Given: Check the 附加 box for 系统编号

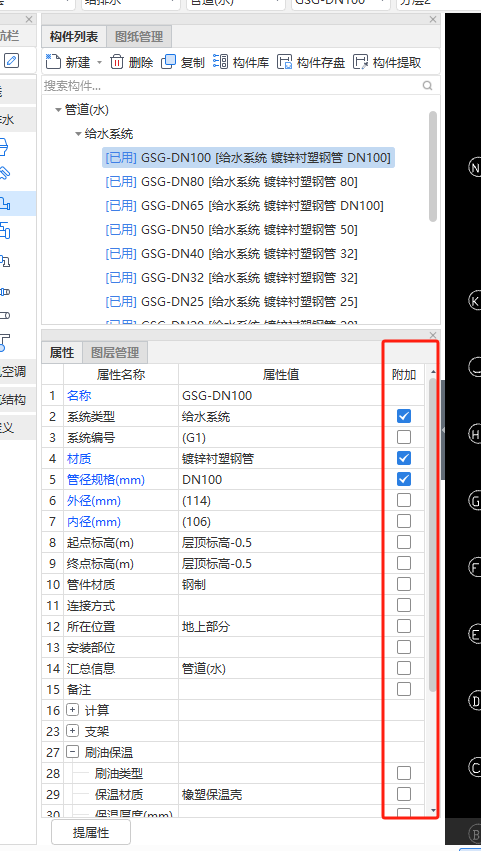Looking at the screenshot, I should pos(403,437).
